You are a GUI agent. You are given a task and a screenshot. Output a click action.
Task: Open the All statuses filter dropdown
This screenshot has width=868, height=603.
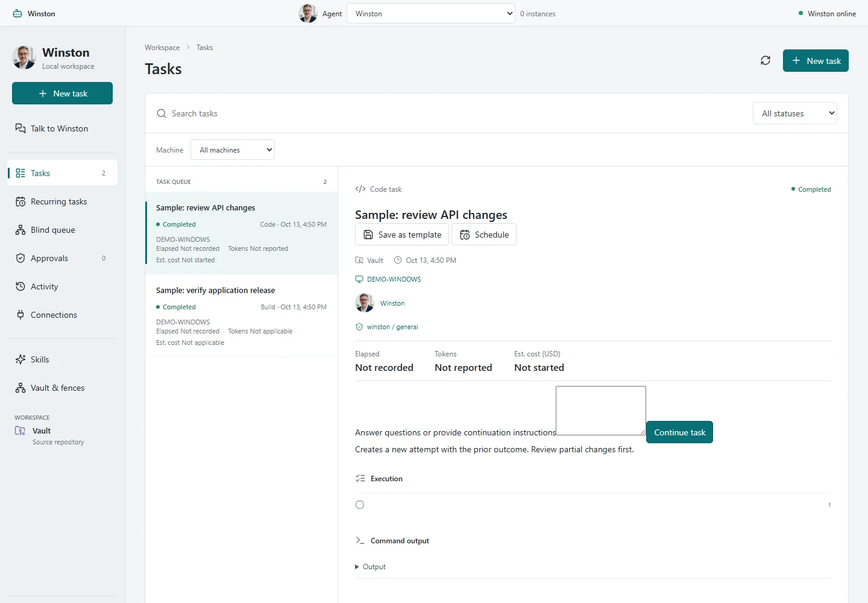[794, 113]
